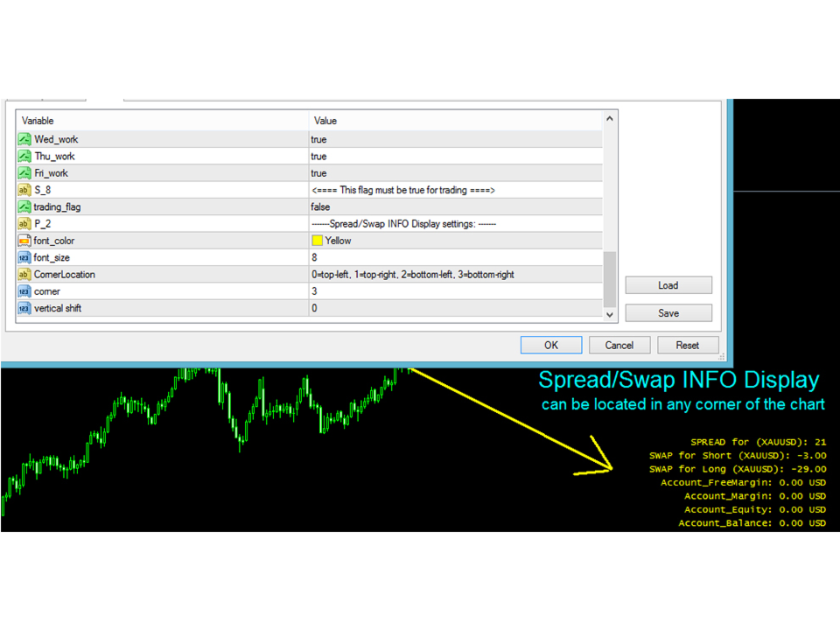The width and height of the screenshot is (840, 630).
Task: Select the 'vertical shift' variable name
Action: (58, 308)
